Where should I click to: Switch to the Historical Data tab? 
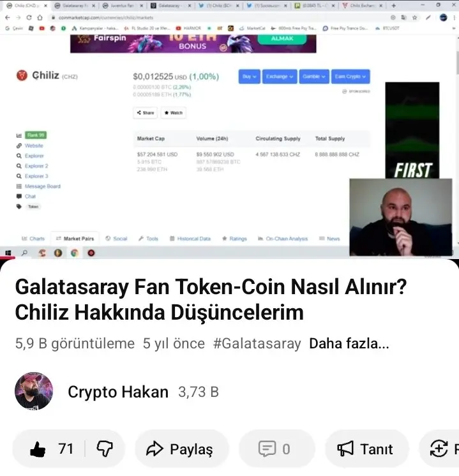tap(190, 239)
